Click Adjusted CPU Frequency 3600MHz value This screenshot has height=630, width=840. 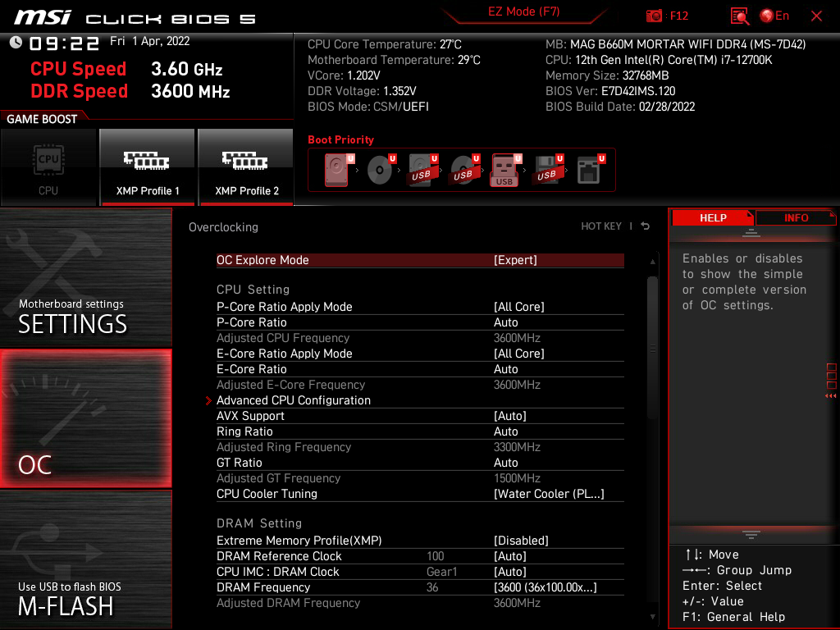point(517,338)
